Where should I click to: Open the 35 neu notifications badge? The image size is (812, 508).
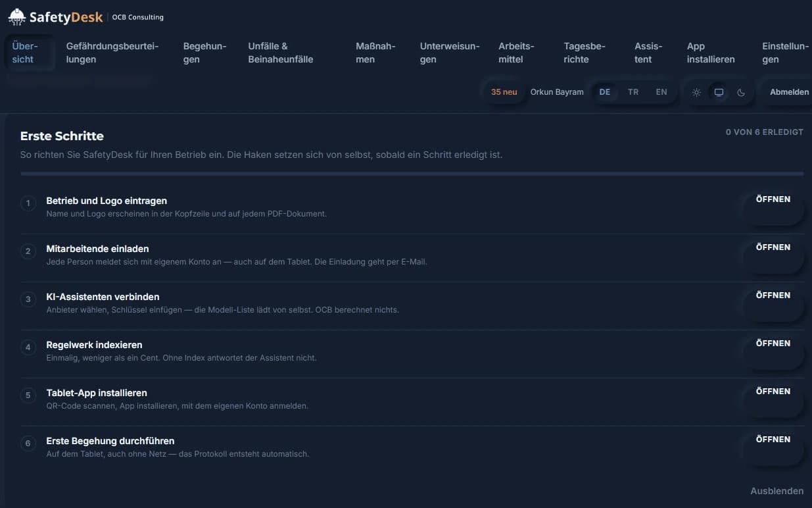tap(504, 92)
